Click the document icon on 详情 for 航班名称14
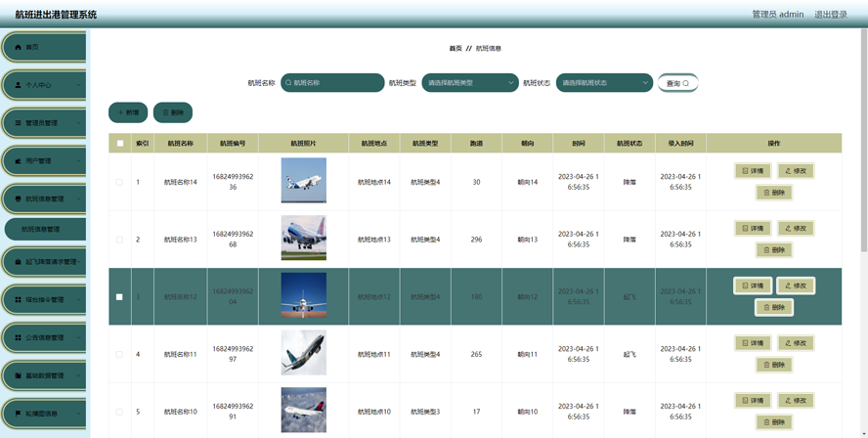Image resolution: width=868 pixels, height=438 pixels. point(745,171)
